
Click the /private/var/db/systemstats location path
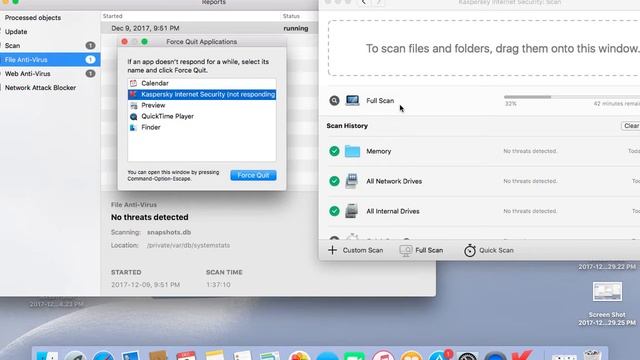(188, 245)
